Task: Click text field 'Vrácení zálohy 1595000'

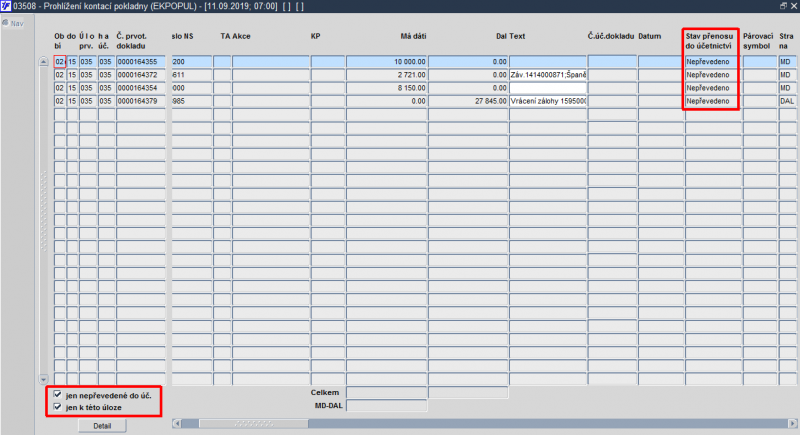Action: [548, 101]
